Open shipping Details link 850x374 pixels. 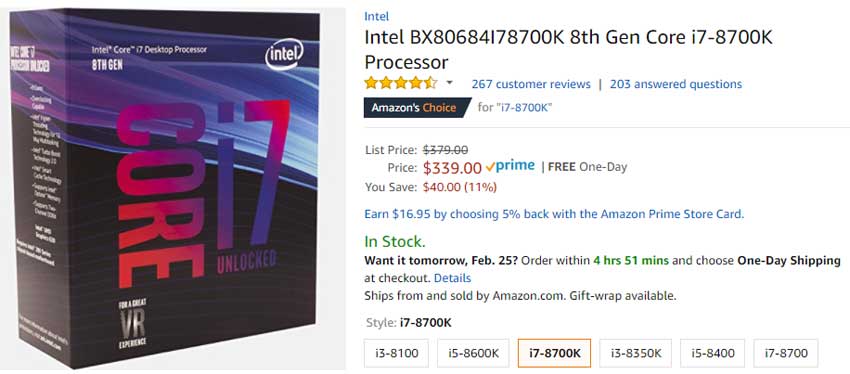click(453, 278)
